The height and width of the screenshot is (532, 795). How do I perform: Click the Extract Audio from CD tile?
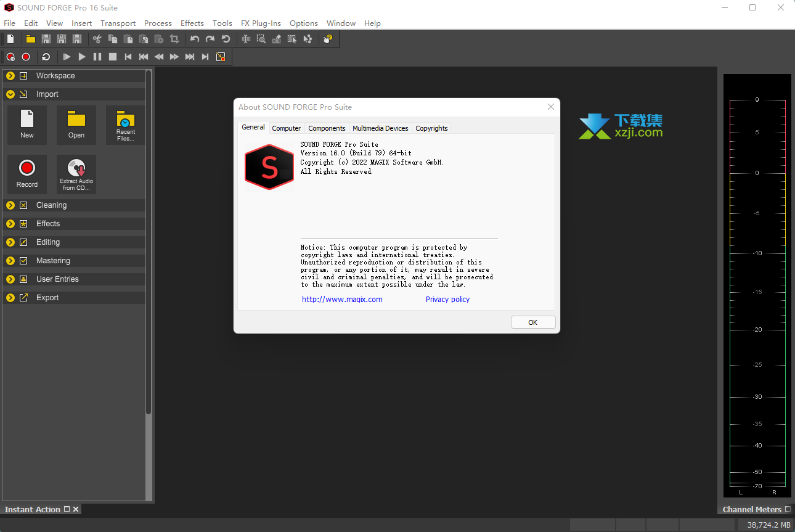click(x=76, y=174)
